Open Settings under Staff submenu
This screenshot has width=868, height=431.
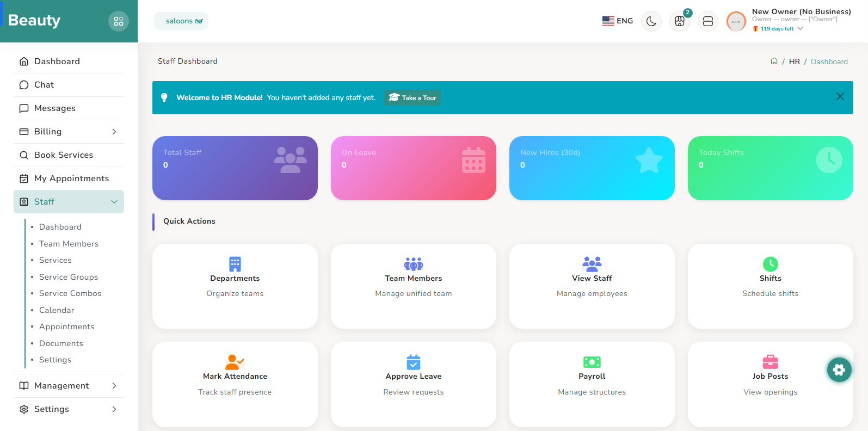(55, 360)
